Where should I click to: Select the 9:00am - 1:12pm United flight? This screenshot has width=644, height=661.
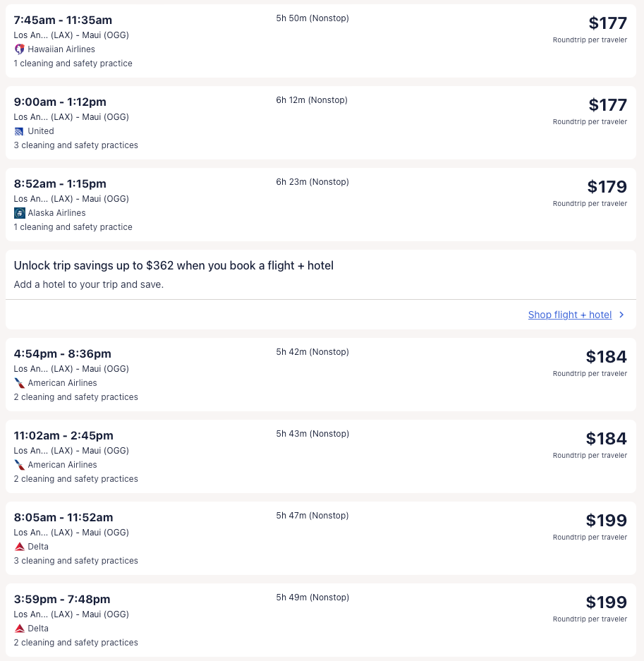pyautogui.click(x=60, y=102)
